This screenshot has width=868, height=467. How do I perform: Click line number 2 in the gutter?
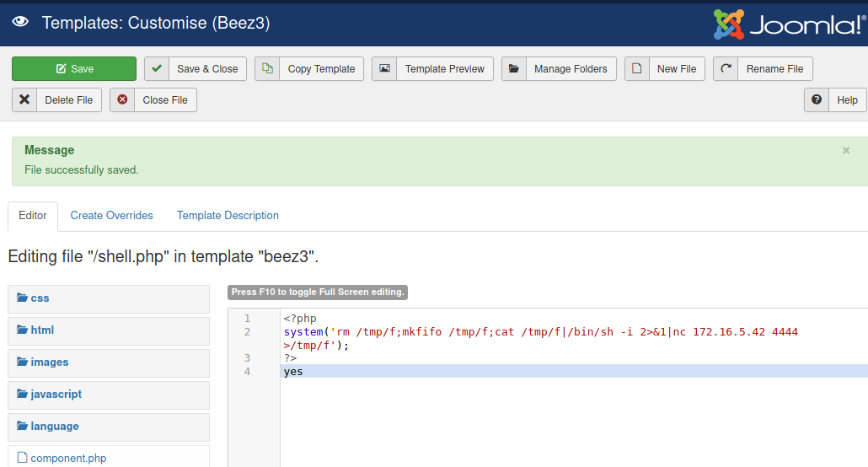(x=247, y=332)
